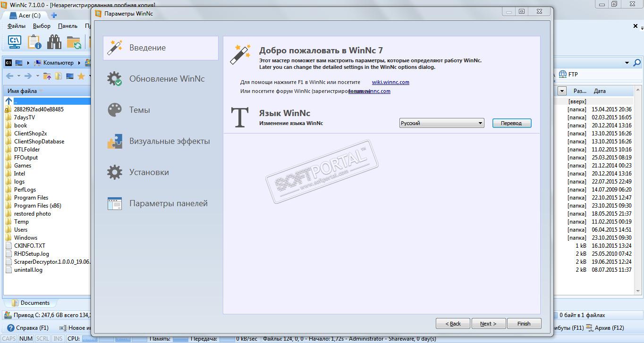Click the Компьютер breadcrumb in the path bar
Viewport: 644px width, 343px height.
pyautogui.click(x=59, y=62)
